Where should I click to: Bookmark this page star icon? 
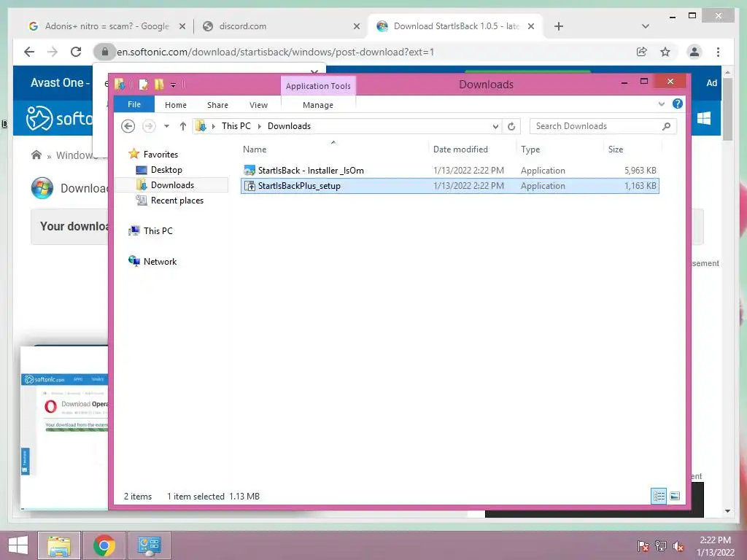pos(665,52)
